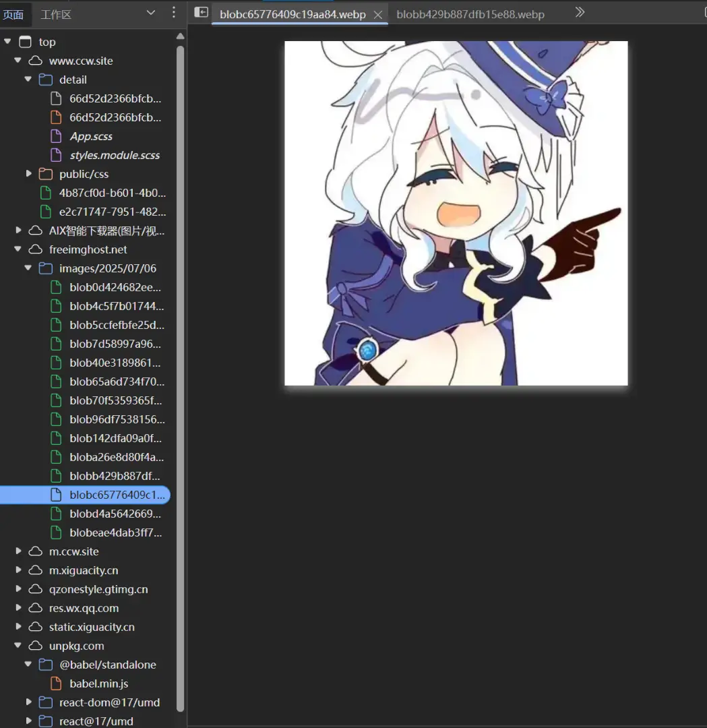Select the blob7d58997a96... image file

[116, 344]
